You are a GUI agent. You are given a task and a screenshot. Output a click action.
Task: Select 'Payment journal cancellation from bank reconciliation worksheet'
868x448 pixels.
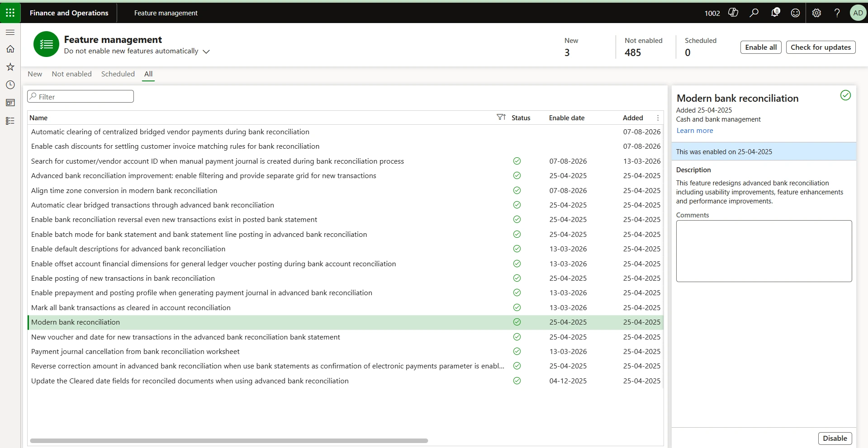[345, 351]
